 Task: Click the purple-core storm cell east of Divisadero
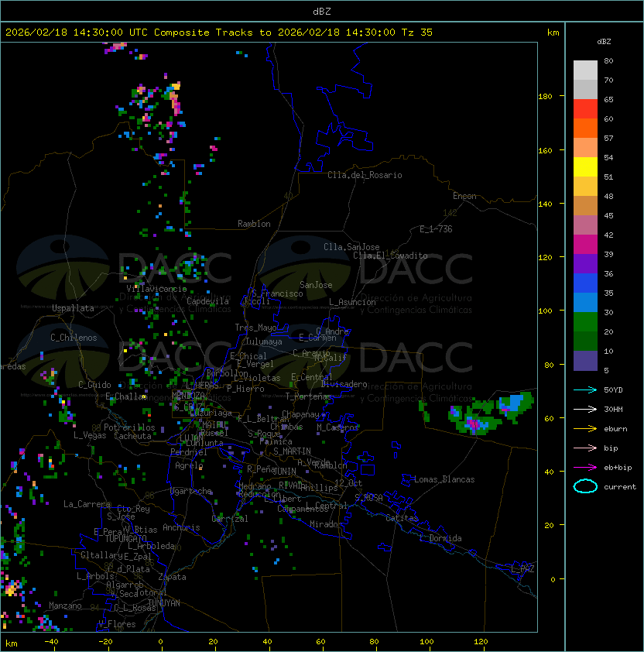[x=474, y=423]
